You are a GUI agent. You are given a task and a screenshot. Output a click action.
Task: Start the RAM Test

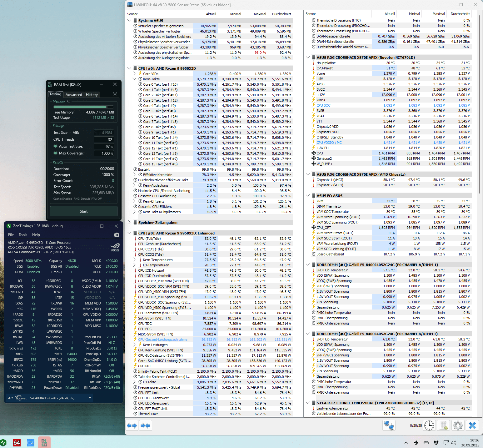pos(84,211)
